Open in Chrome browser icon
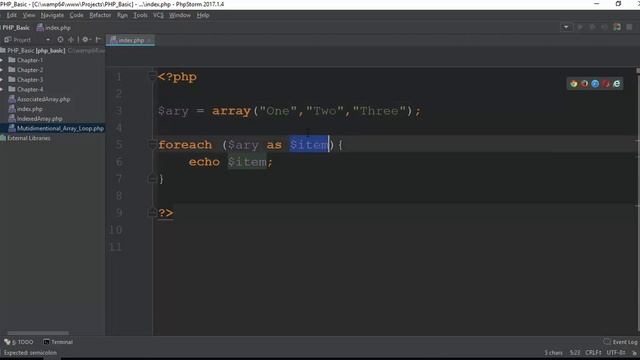Image resolution: width=640 pixels, height=360 pixels. (x=573, y=84)
